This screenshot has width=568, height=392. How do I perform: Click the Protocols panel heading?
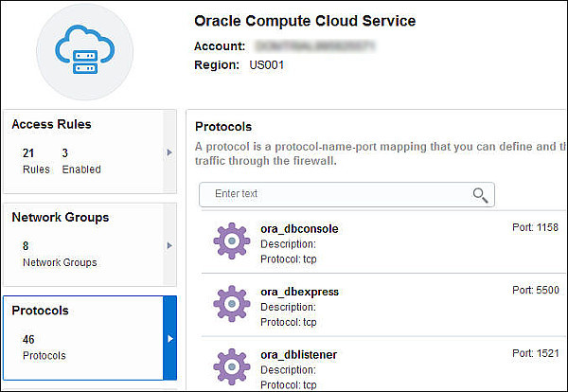click(223, 127)
